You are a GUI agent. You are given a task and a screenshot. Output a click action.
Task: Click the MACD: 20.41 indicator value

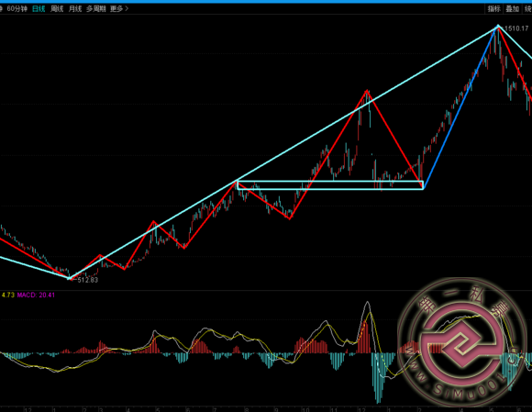pyautogui.click(x=36, y=295)
